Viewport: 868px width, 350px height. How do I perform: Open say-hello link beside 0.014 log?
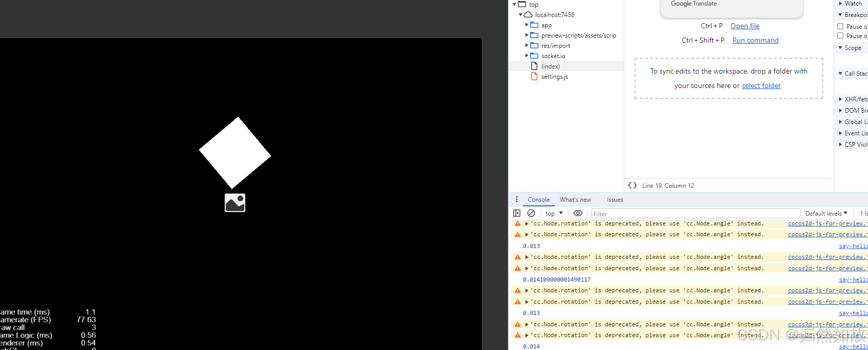[853, 346]
